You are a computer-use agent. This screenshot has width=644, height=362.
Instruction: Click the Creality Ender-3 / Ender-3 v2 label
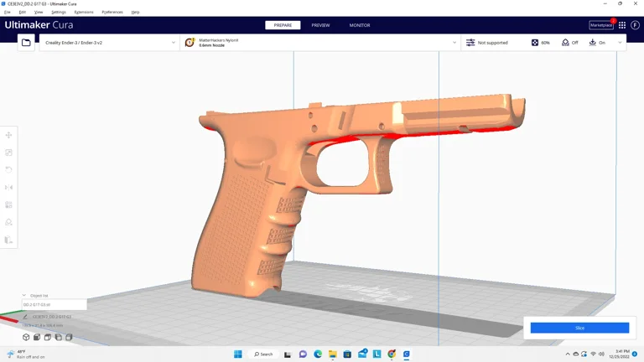pos(74,43)
